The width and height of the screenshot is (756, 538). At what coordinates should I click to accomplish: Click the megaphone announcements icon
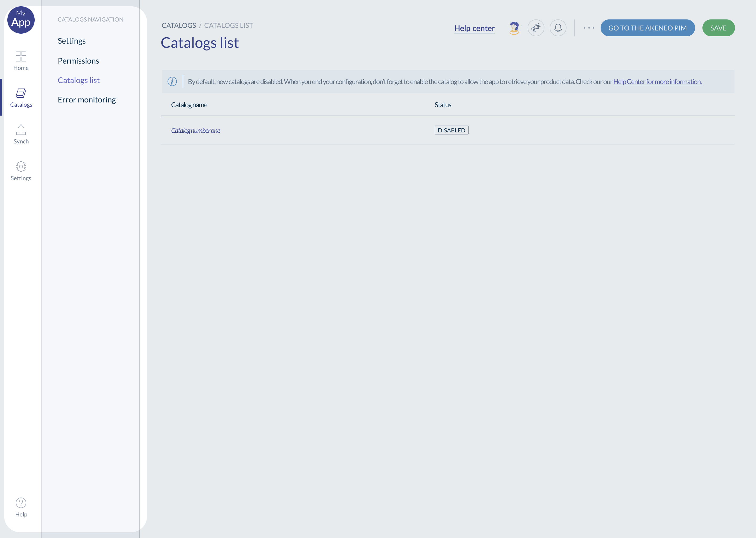click(535, 27)
